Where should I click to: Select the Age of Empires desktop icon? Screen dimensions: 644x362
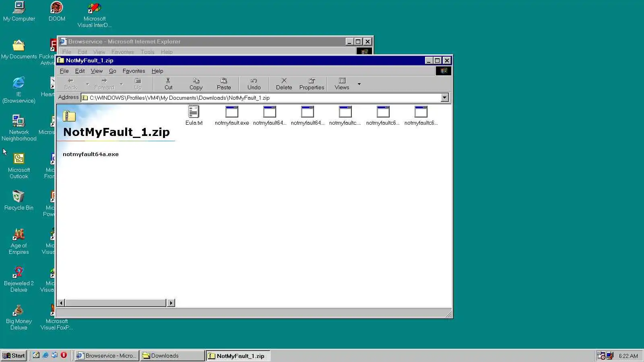coord(19,241)
